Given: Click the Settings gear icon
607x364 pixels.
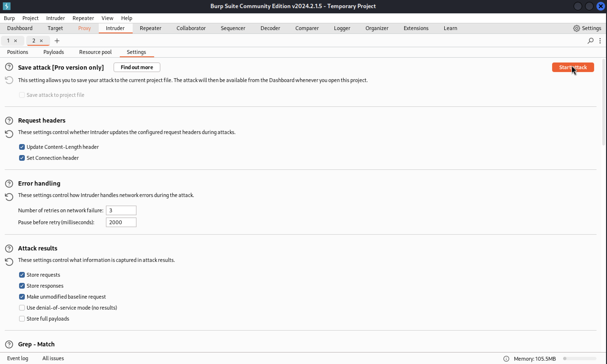Looking at the screenshot, I should tap(576, 28).
